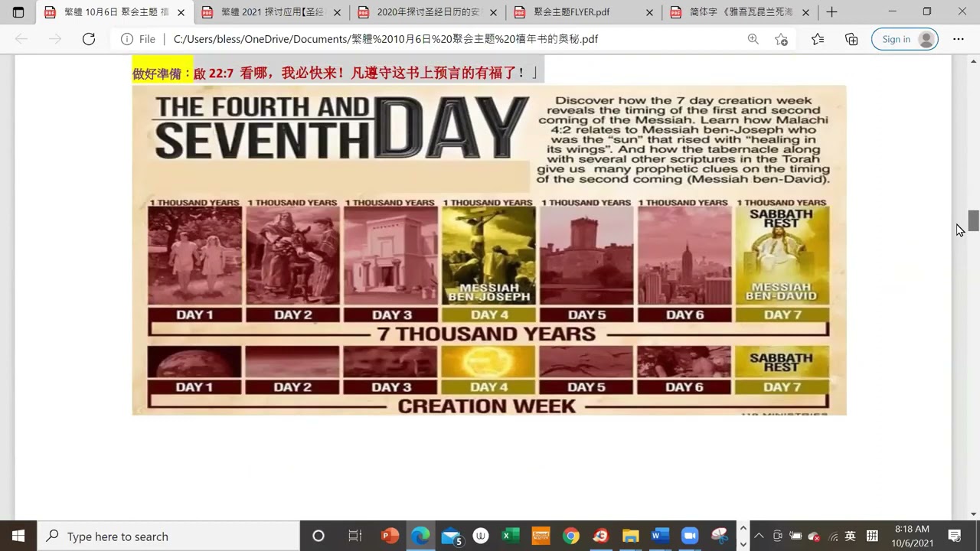Open the Favorites list
The height and width of the screenshot is (551, 980).
tap(818, 39)
